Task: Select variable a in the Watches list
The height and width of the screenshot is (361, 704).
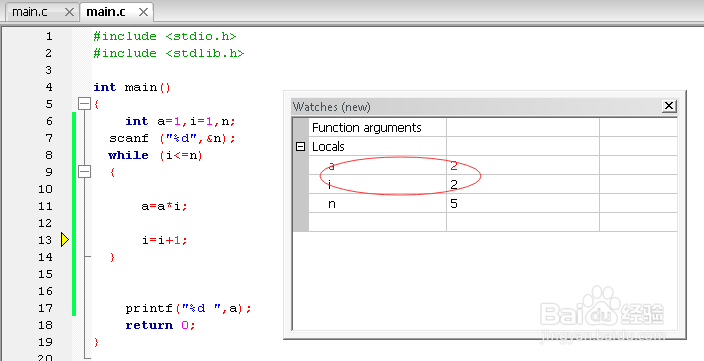Action: point(332,166)
